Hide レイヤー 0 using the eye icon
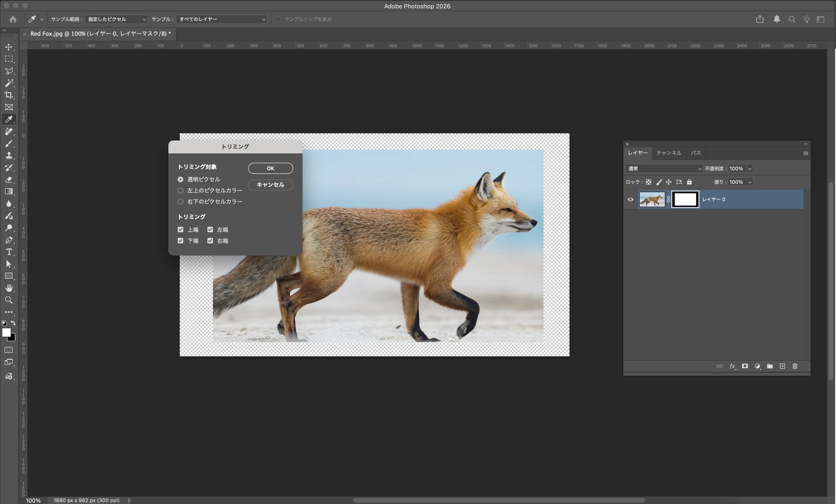Viewport: 836px width, 504px height. click(x=630, y=200)
